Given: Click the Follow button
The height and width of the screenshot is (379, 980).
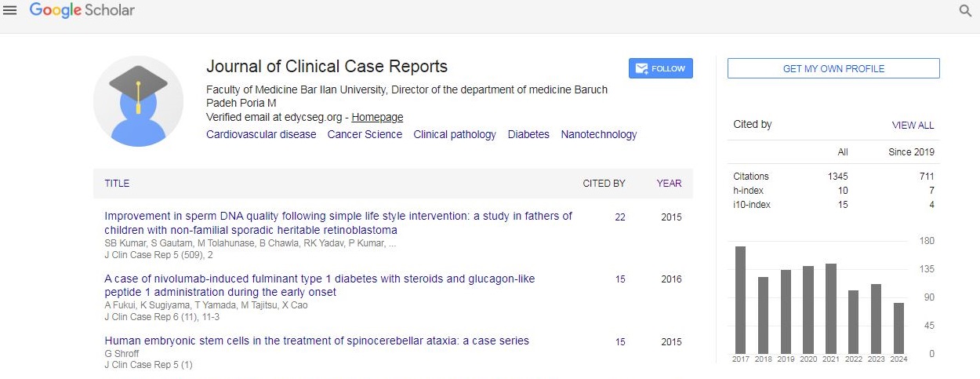Looking at the screenshot, I should point(660,68).
